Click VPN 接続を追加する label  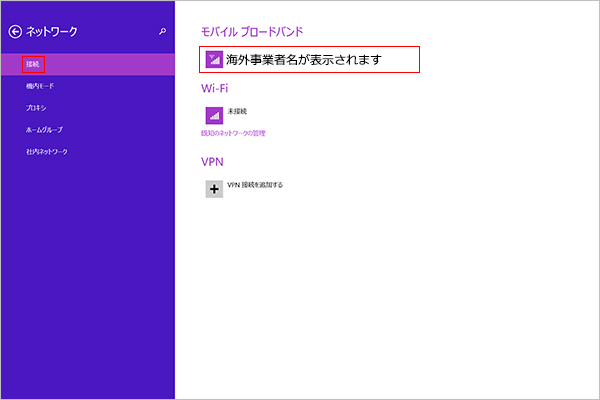[255, 185]
